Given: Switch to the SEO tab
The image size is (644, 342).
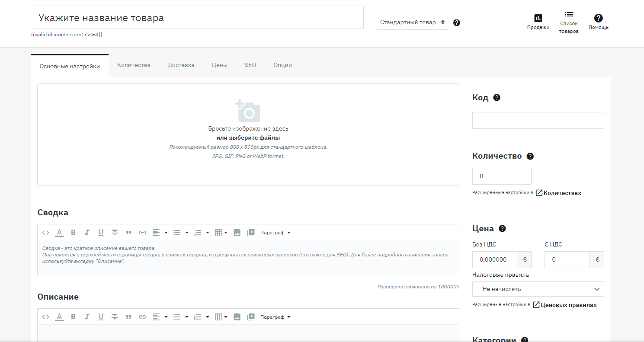Looking at the screenshot, I should pos(250,65).
